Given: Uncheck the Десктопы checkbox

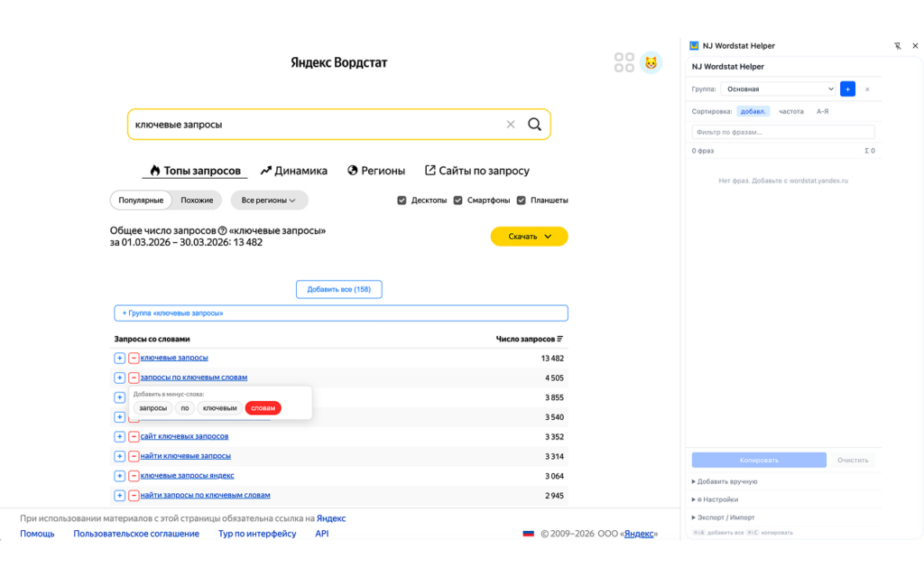Looking at the screenshot, I should coord(402,200).
